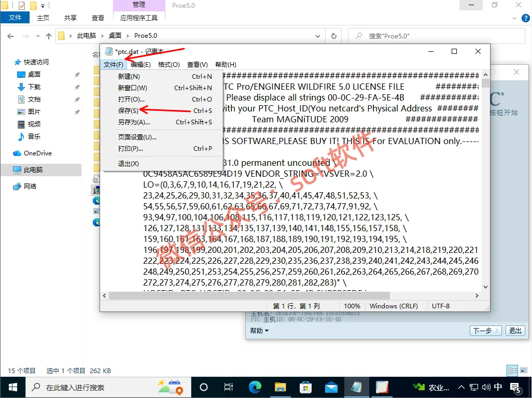Switch Explorer to details view icon
532x398 pixels.
coord(513,371)
